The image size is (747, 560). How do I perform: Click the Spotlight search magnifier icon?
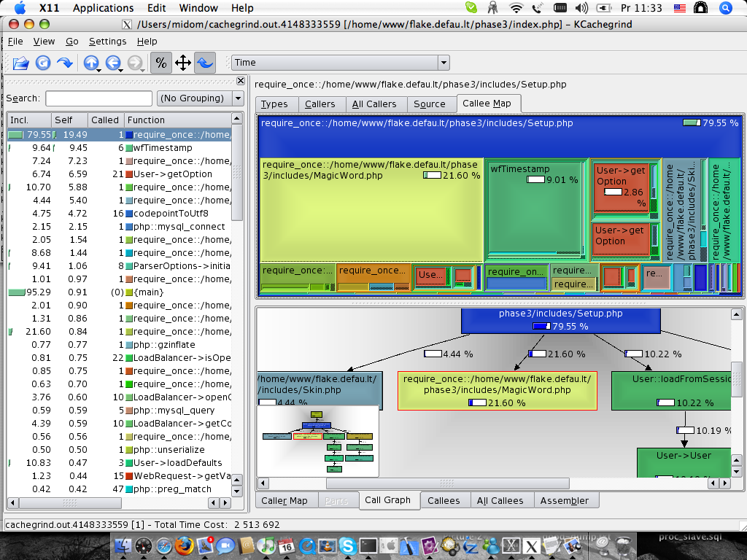726,8
